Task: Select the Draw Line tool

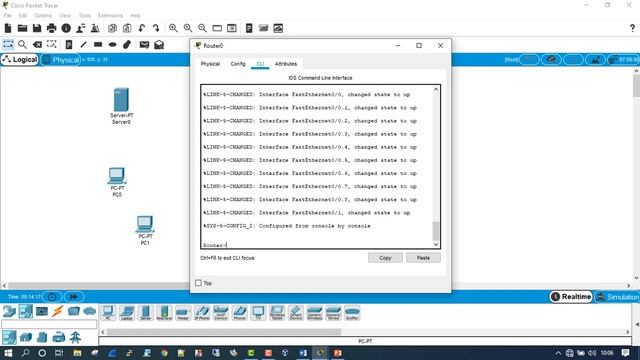Action: pyautogui.click(x=83, y=44)
